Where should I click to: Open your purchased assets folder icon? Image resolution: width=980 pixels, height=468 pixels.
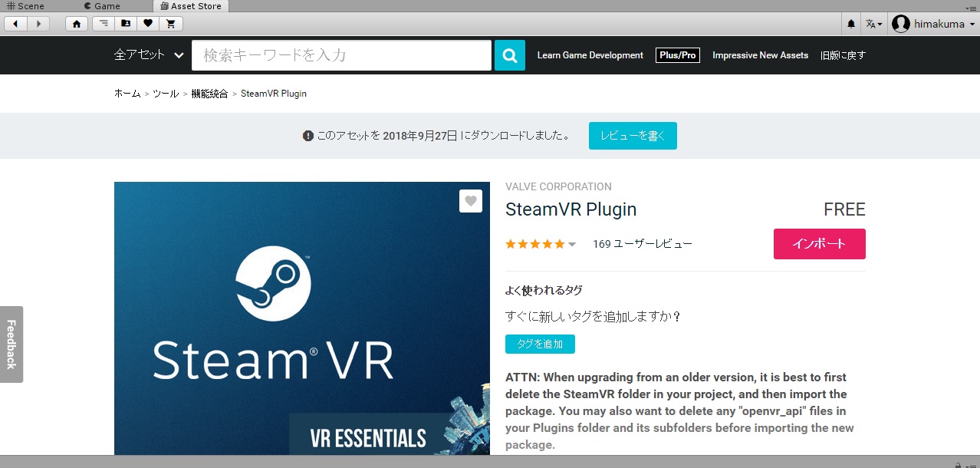coord(124,24)
